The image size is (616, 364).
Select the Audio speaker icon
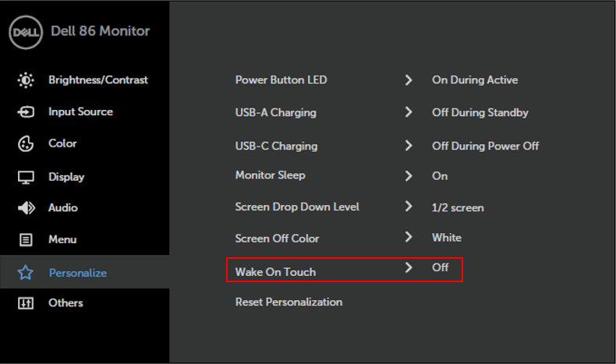(x=27, y=207)
